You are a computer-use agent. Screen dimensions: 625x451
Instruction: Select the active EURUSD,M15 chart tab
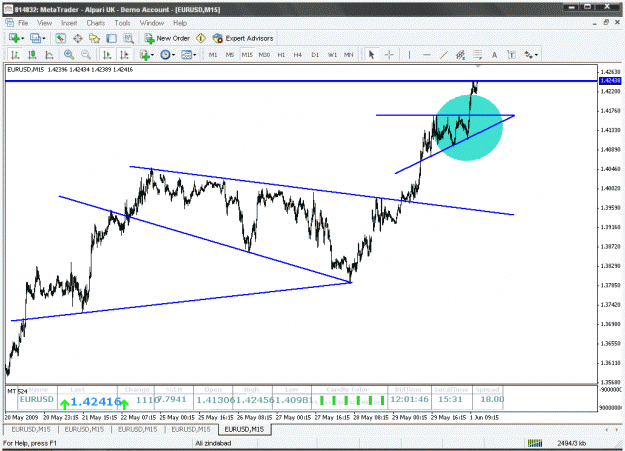244,429
